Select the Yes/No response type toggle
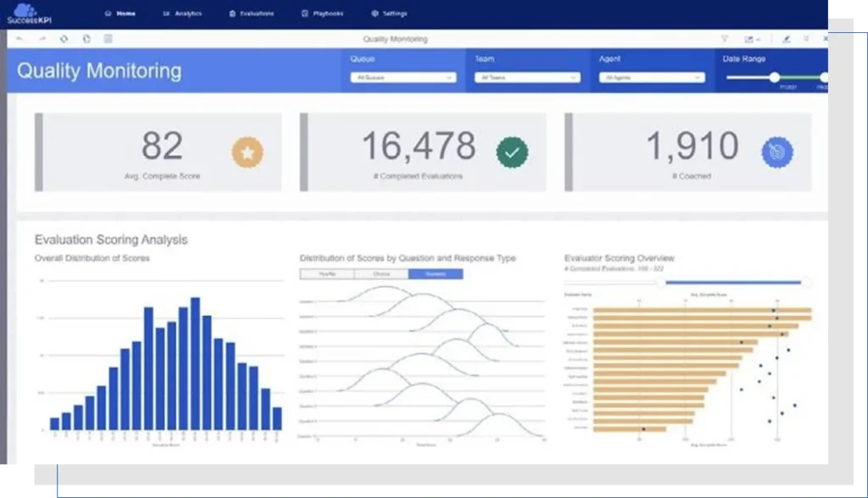This screenshot has width=868, height=498. 326,274
